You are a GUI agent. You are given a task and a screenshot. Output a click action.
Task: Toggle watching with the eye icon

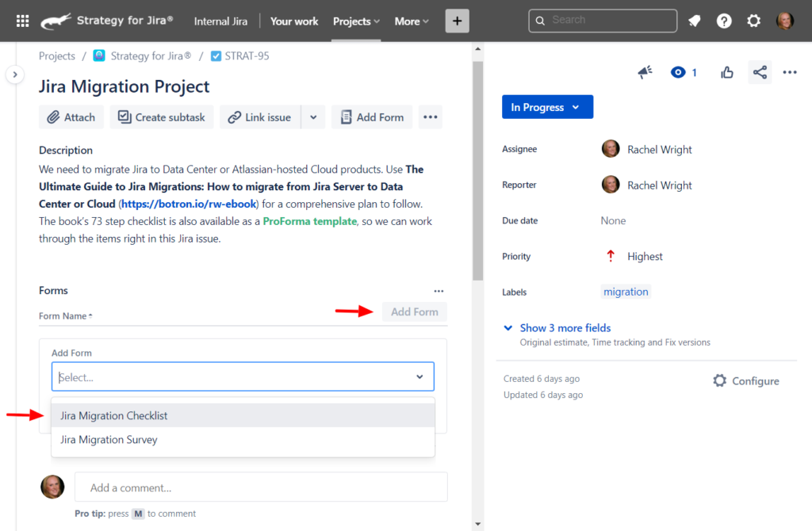click(678, 71)
